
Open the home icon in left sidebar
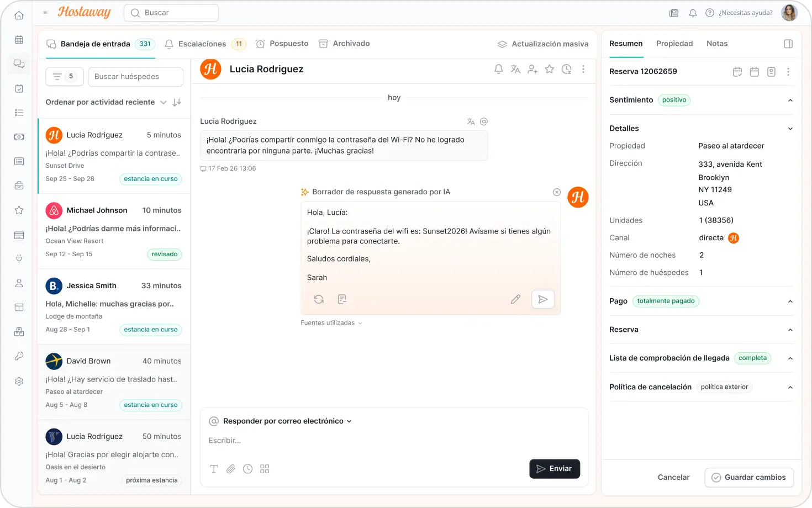click(x=19, y=15)
